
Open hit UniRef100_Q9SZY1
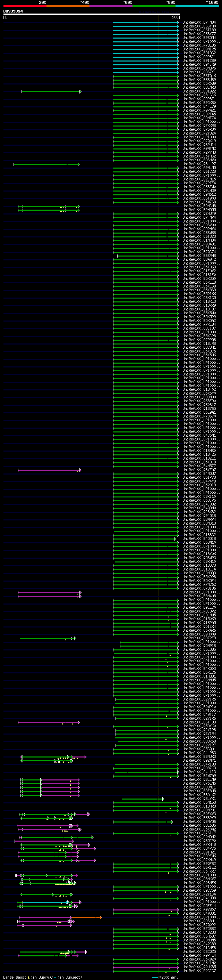[199, 72]
